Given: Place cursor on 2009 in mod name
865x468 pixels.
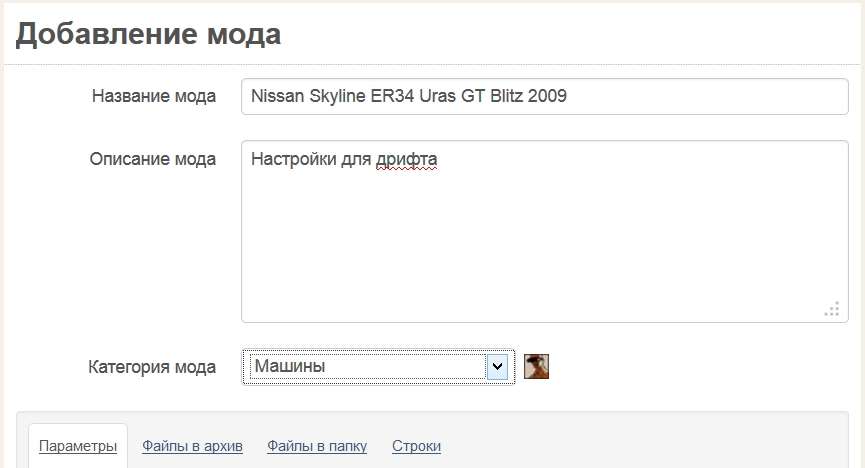Looking at the screenshot, I should point(547,96).
